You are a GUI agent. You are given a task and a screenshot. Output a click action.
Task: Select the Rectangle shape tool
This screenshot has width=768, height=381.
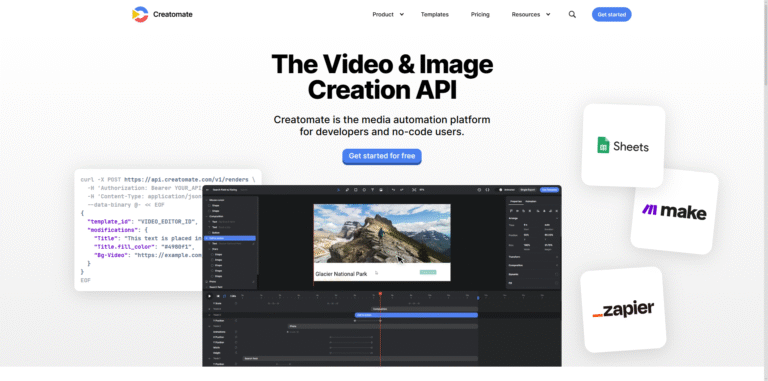[x=356, y=190]
